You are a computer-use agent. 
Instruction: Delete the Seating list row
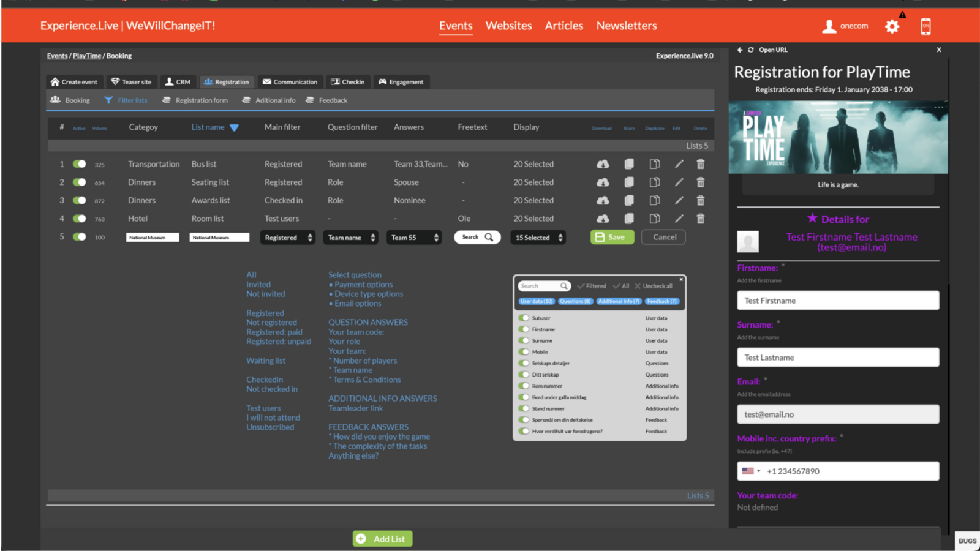[x=700, y=182]
